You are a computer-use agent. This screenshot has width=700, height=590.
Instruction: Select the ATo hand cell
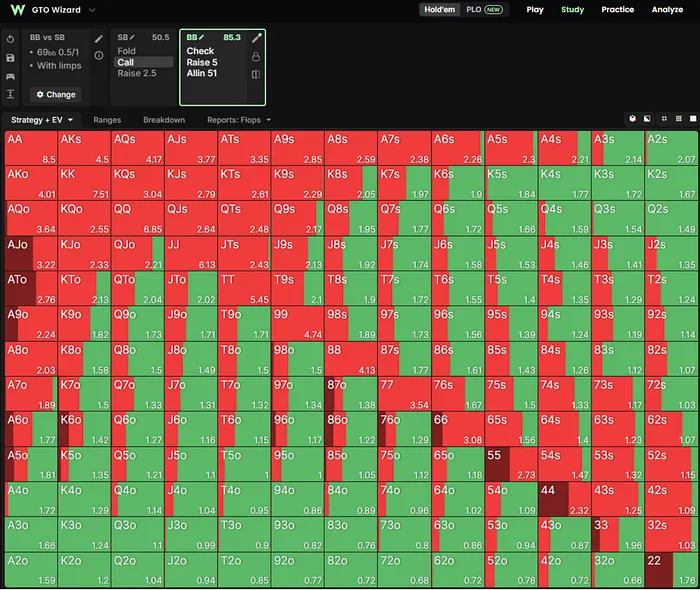31,288
